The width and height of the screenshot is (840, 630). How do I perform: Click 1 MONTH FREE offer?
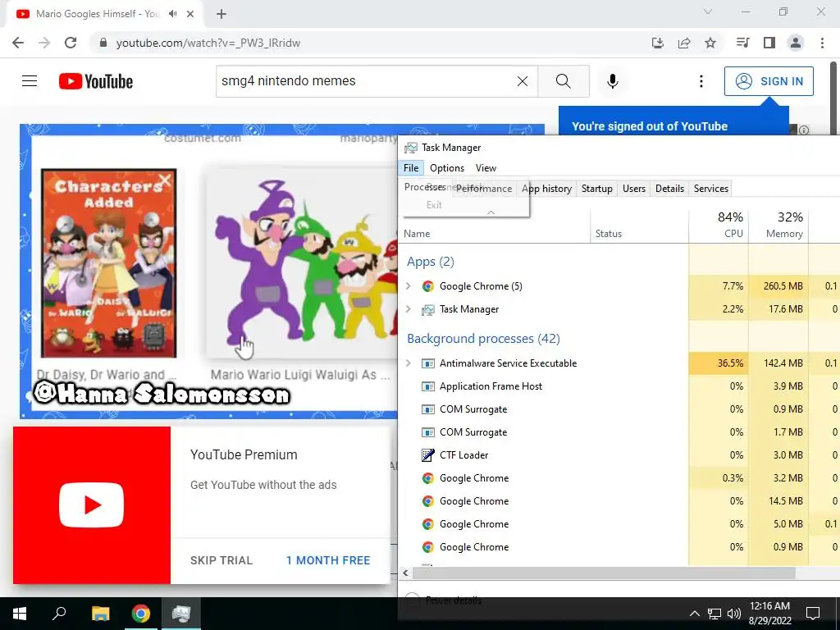(x=328, y=560)
